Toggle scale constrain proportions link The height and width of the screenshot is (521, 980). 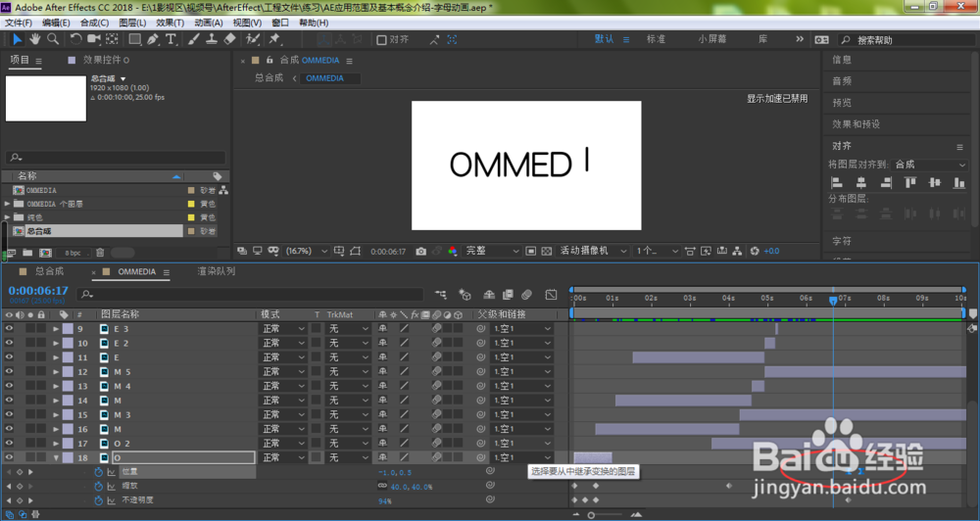click(x=382, y=486)
